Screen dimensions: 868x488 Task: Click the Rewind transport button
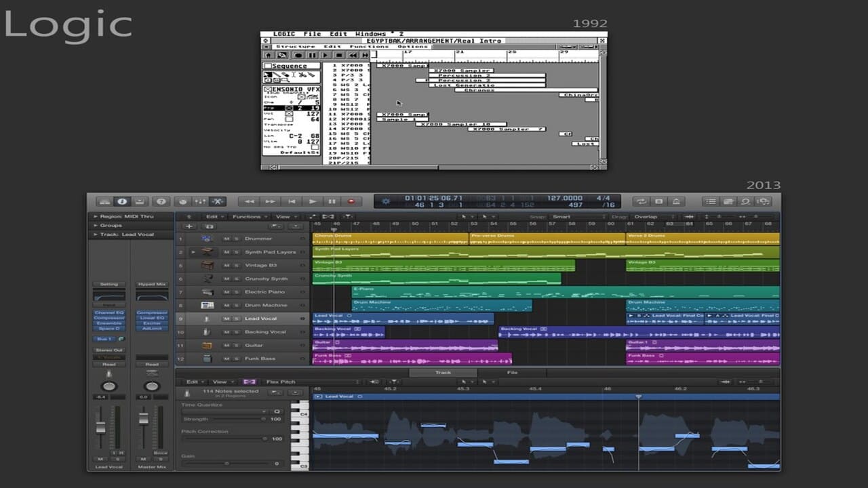point(250,201)
